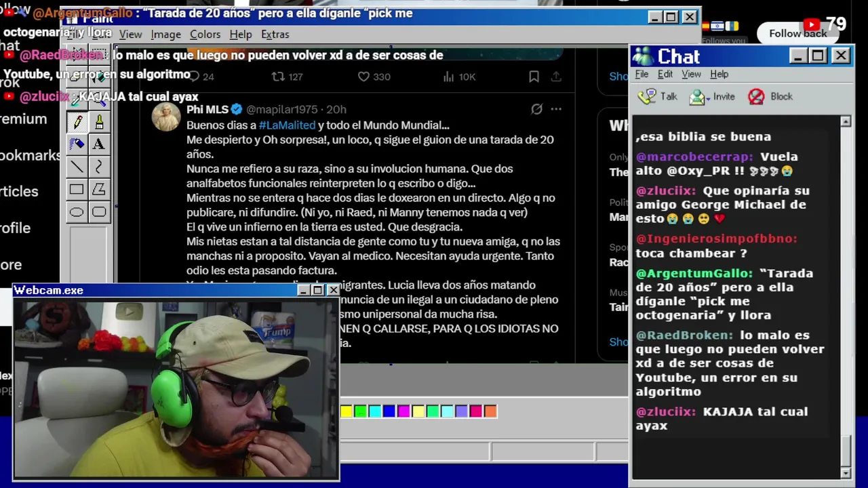Click @zluciix beside 'Que opinaría su' in Chat
The width and height of the screenshot is (868, 488).
tap(666, 190)
